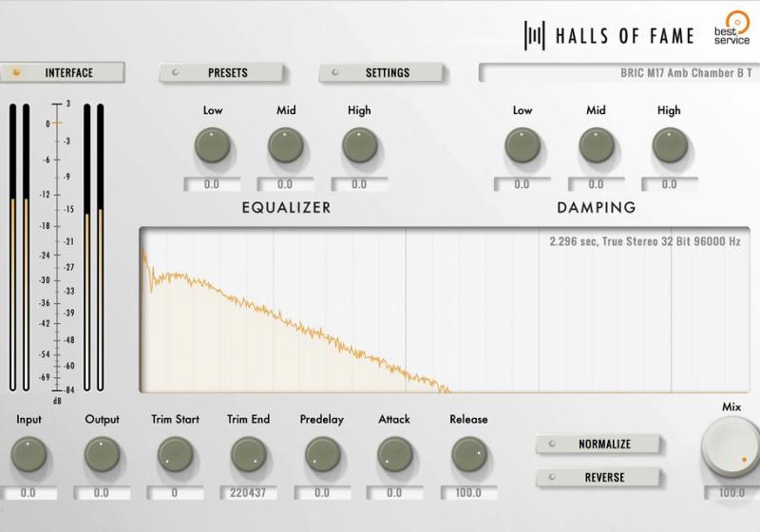The height and width of the screenshot is (532, 760).
Task: Select the Equalizer High value field
Action: pyautogui.click(x=359, y=184)
